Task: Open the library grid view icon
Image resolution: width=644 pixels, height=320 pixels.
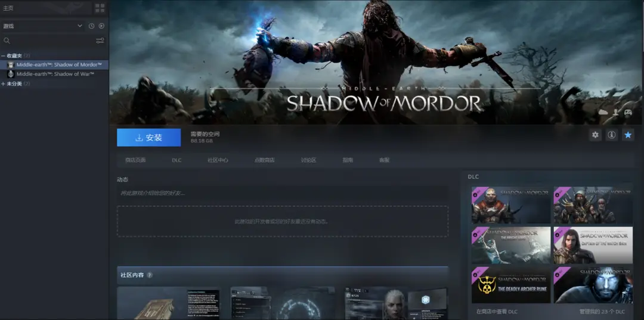Action: click(100, 8)
